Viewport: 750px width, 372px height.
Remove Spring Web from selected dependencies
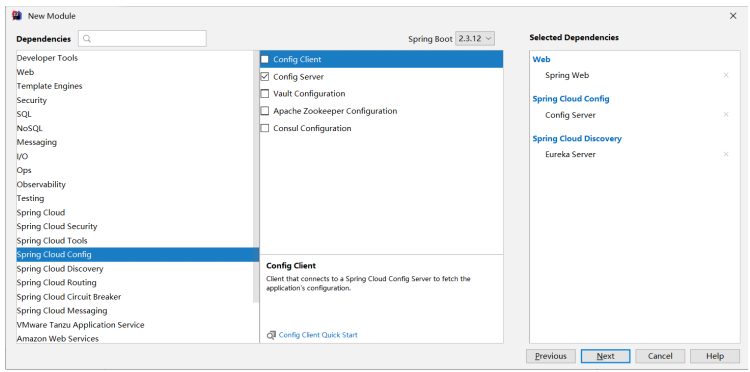(x=726, y=75)
